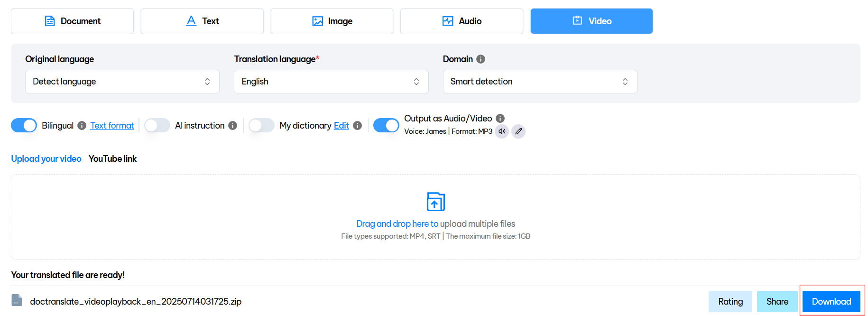Click the Domain info icon
The width and height of the screenshot is (868, 316).
coord(480,59)
